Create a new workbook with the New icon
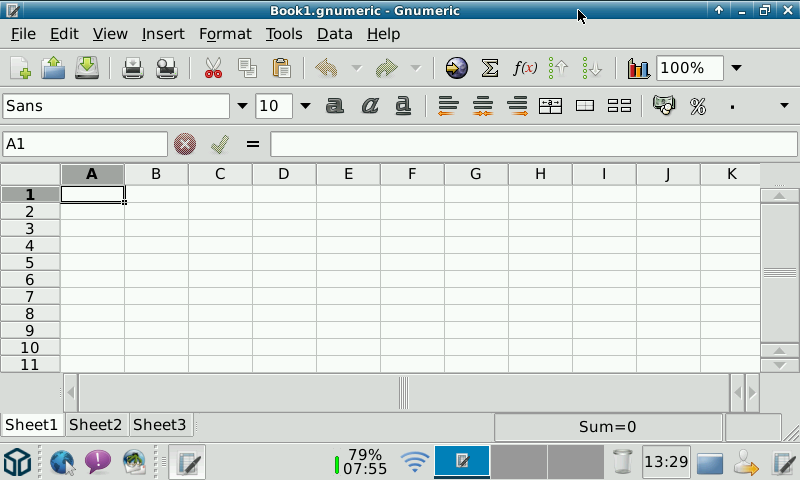The height and width of the screenshot is (480, 800). point(20,68)
